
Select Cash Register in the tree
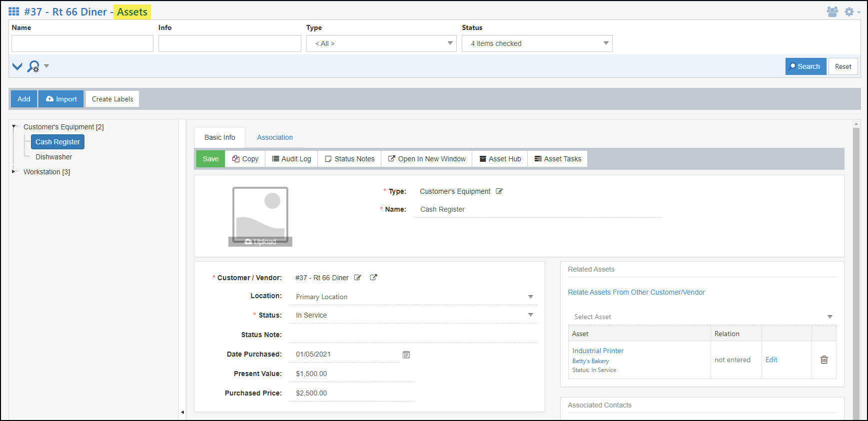coord(57,142)
